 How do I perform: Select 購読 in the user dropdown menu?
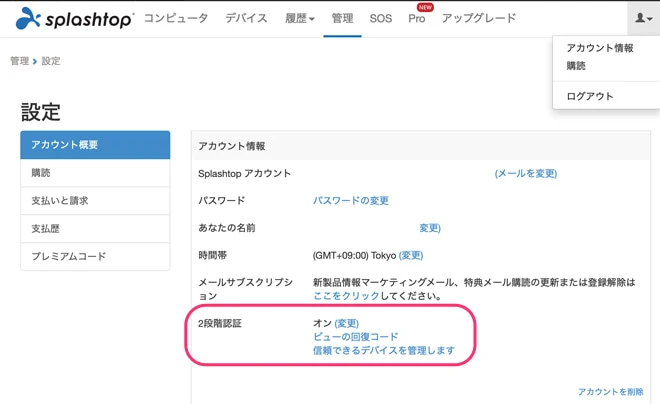click(577, 66)
